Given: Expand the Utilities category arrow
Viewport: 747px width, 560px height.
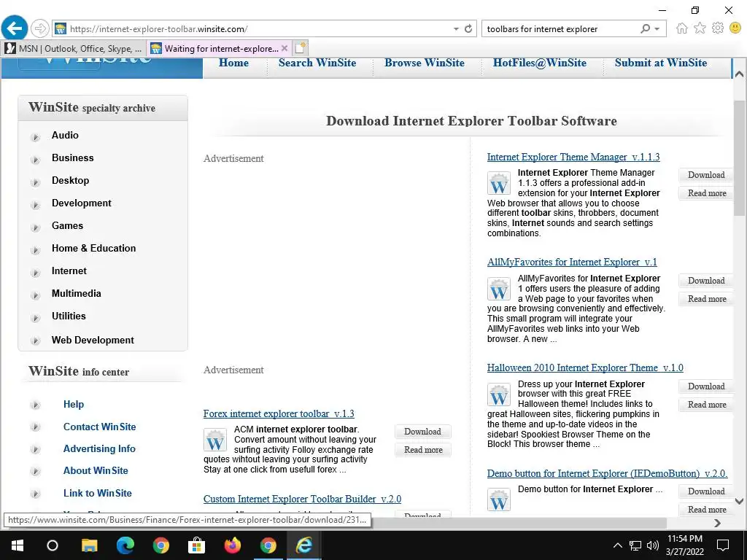Looking at the screenshot, I should pos(35,318).
